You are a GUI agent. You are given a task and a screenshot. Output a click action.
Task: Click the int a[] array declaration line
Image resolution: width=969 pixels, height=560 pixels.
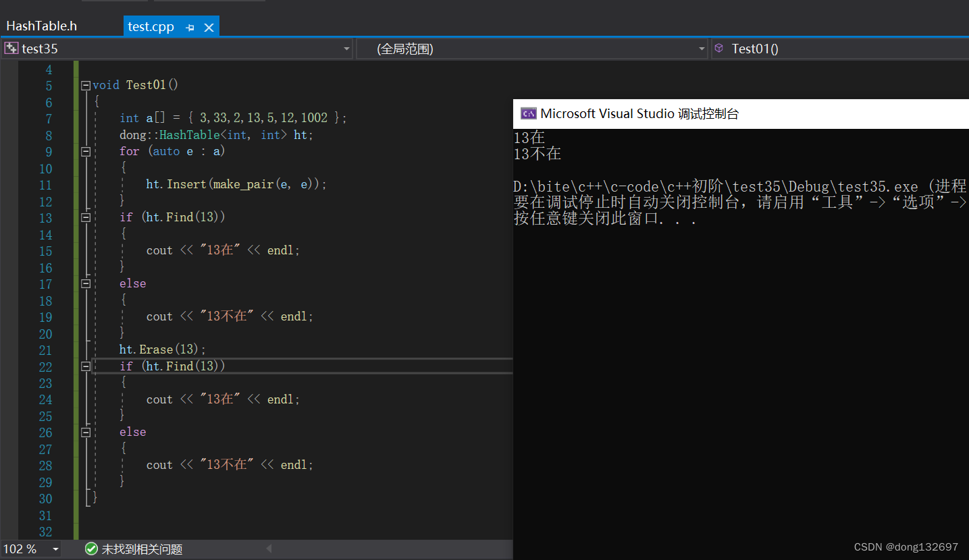[x=233, y=118]
